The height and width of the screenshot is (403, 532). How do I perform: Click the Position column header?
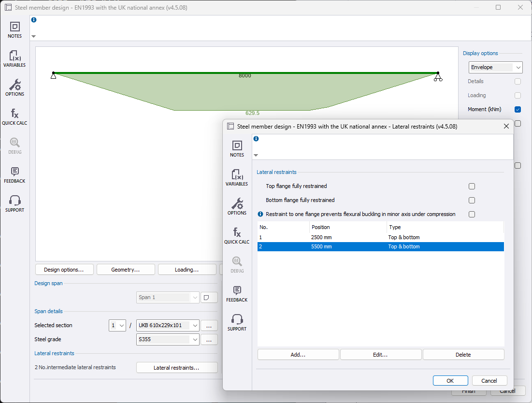click(x=348, y=227)
